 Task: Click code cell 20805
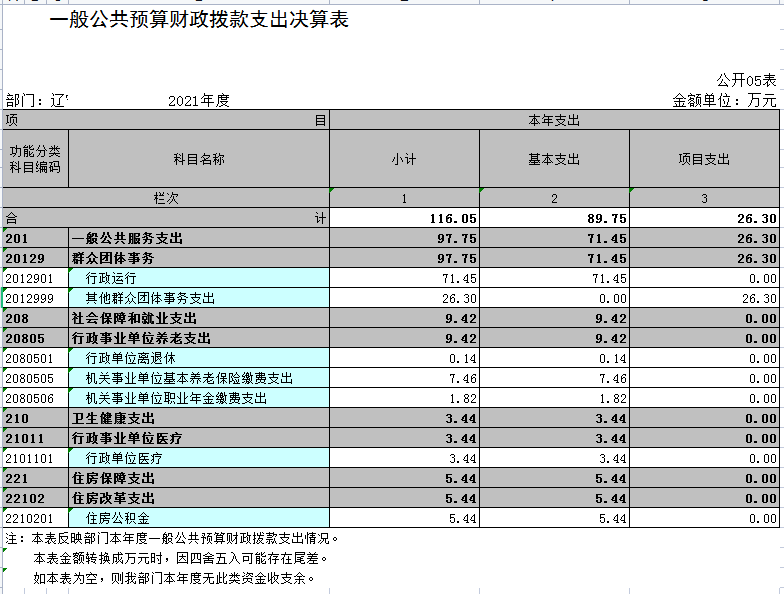pos(36,338)
